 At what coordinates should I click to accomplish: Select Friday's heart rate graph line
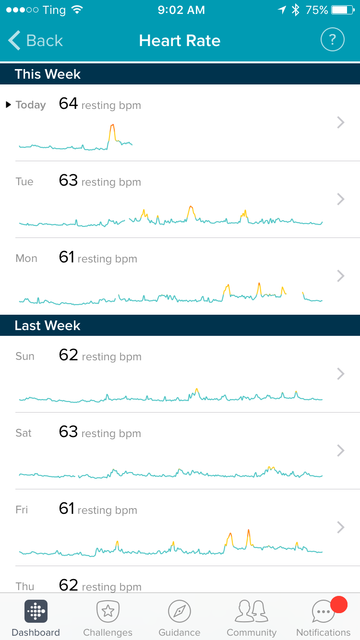click(171, 543)
